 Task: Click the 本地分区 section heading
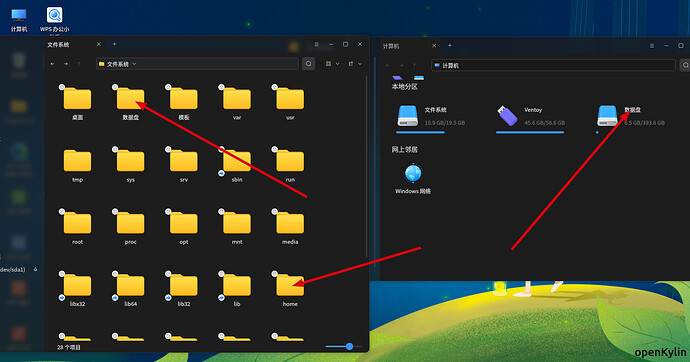(404, 87)
